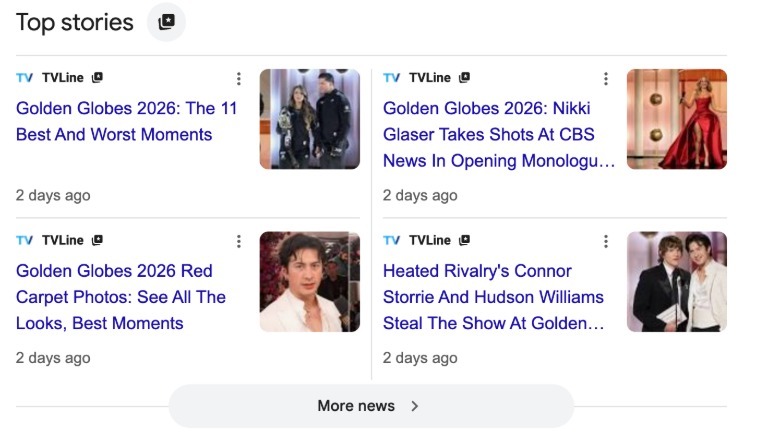Click the stack icon beside TVLine on Nikki Glaser story

464,78
